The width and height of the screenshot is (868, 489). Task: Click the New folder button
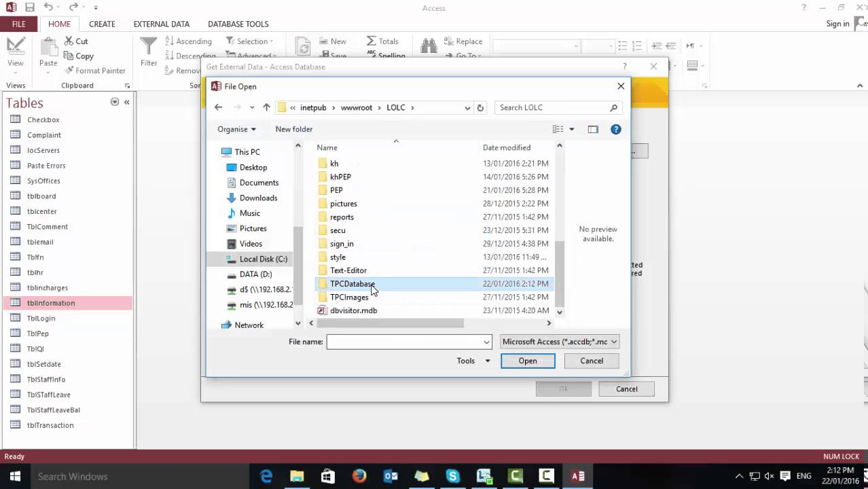(294, 129)
